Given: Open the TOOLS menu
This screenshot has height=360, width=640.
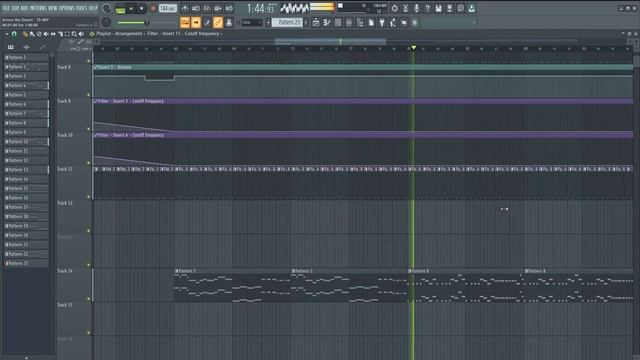Looking at the screenshot, I should 81,8.
